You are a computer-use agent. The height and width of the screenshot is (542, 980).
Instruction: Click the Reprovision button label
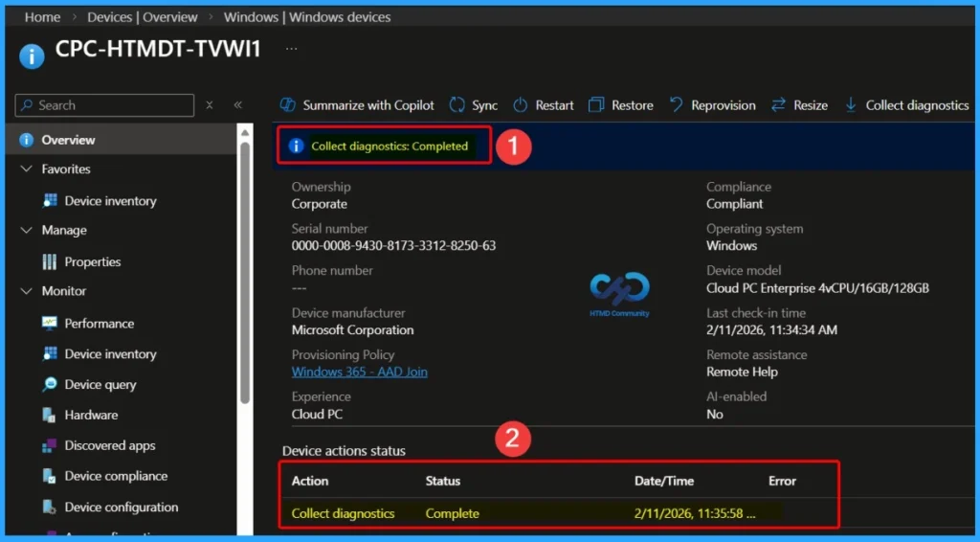click(x=724, y=105)
